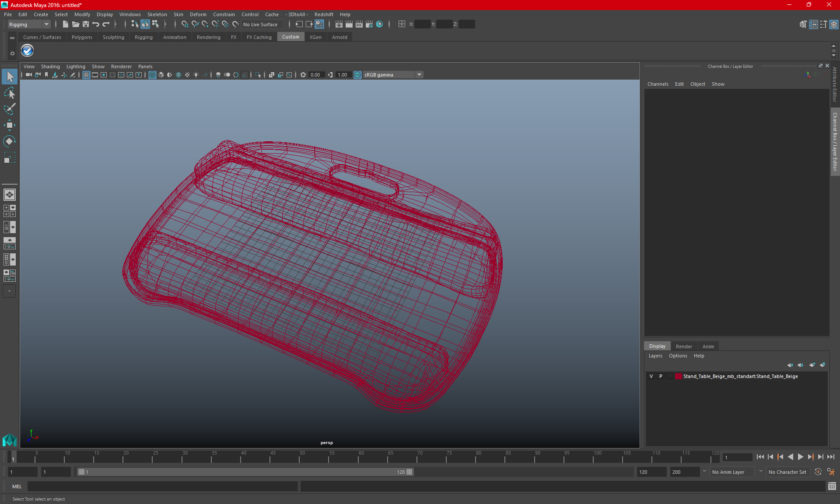Redo the action using the toolbar arrow
Image resolution: width=840 pixels, height=504 pixels.
click(105, 24)
